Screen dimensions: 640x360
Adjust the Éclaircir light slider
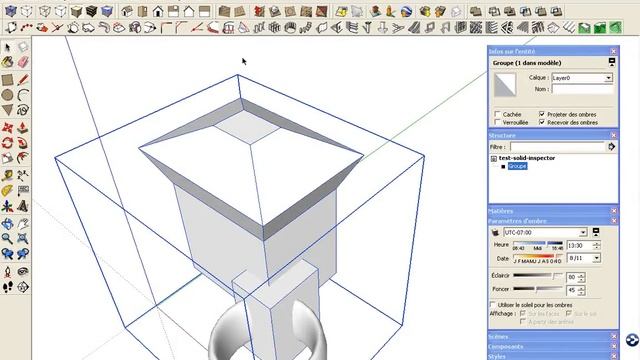[x=538, y=276]
